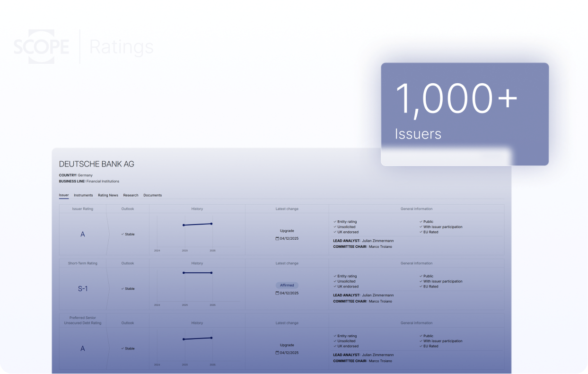The image size is (588, 374).
Task: Click the calendar icon in Short-Term Rating row
Action: pos(277,293)
